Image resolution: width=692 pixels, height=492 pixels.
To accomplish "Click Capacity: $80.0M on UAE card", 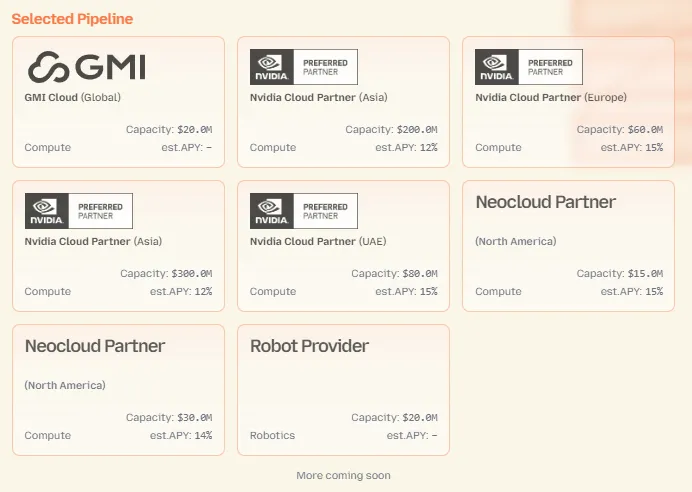I will click(394, 274).
